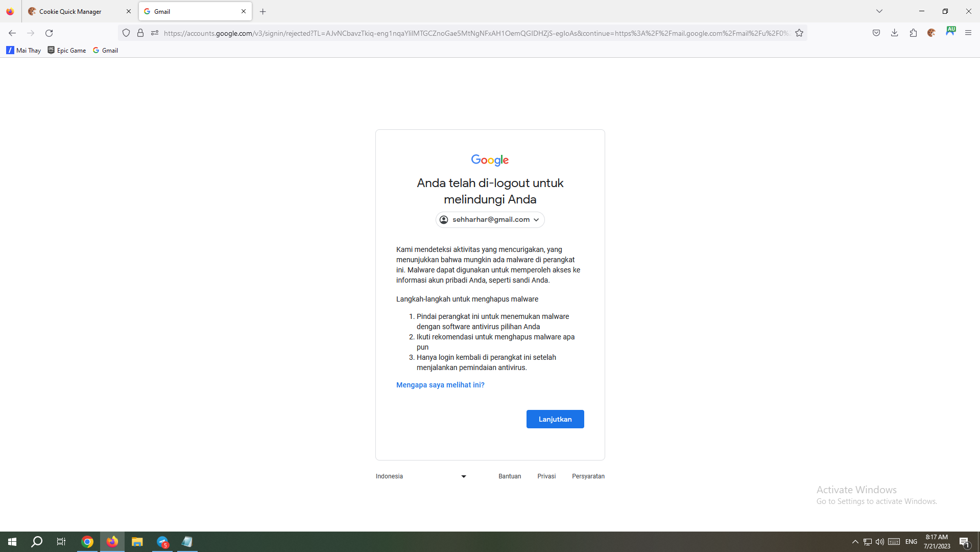Open the volume control in system tray
The height and width of the screenshot is (552, 980).
click(880, 542)
